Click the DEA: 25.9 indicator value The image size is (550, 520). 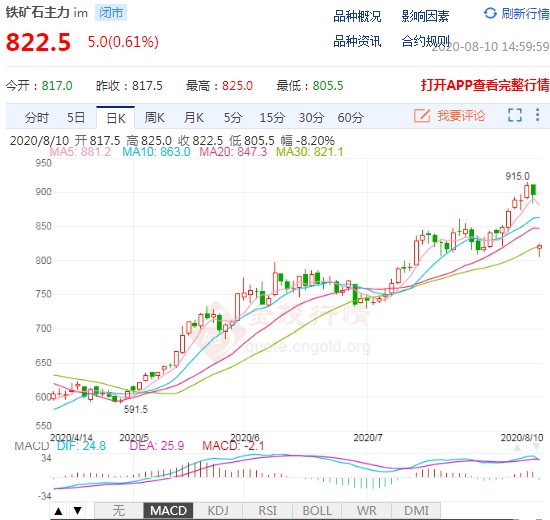coord(157,446)
